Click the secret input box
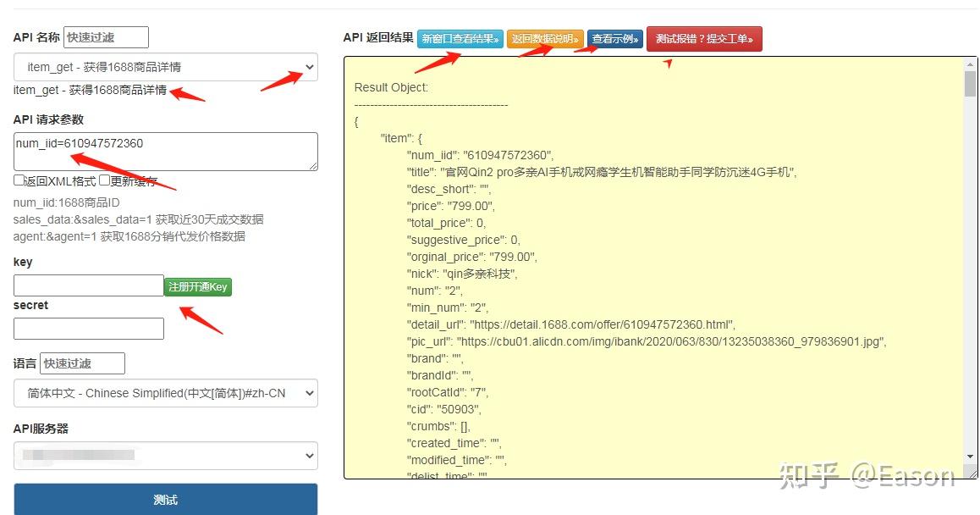This screenshot has width=980, height=515. (88, 328)
